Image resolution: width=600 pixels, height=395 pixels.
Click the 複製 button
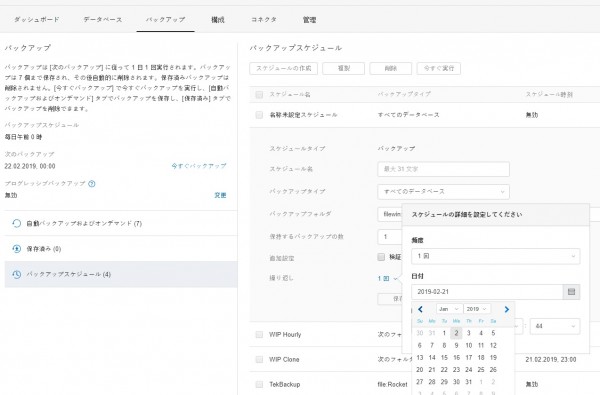pos(344,69)
